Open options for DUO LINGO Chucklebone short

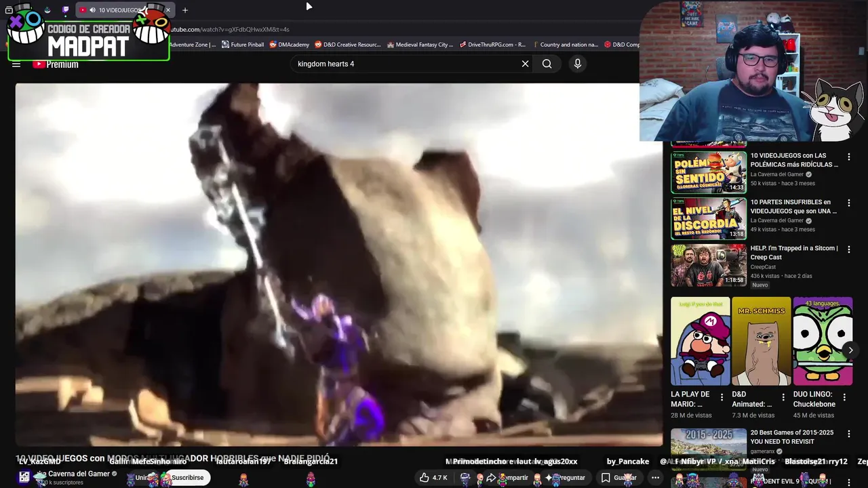click(x=844, y=397)
